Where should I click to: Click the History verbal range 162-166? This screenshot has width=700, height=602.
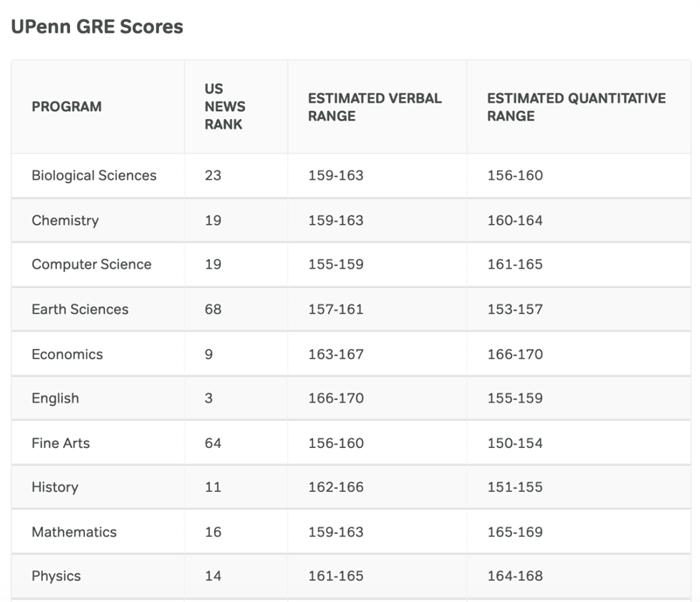(336, 487)
